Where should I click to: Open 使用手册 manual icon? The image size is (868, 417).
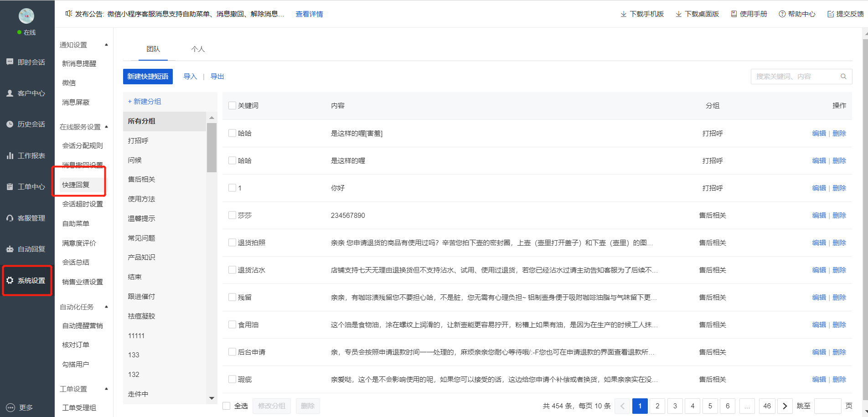tap(734, 14)
